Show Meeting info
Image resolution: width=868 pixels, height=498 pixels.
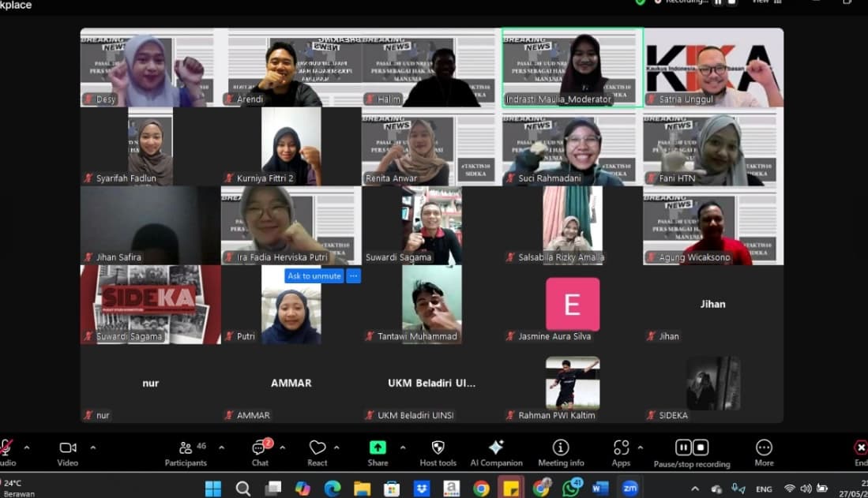pos(561,449)
